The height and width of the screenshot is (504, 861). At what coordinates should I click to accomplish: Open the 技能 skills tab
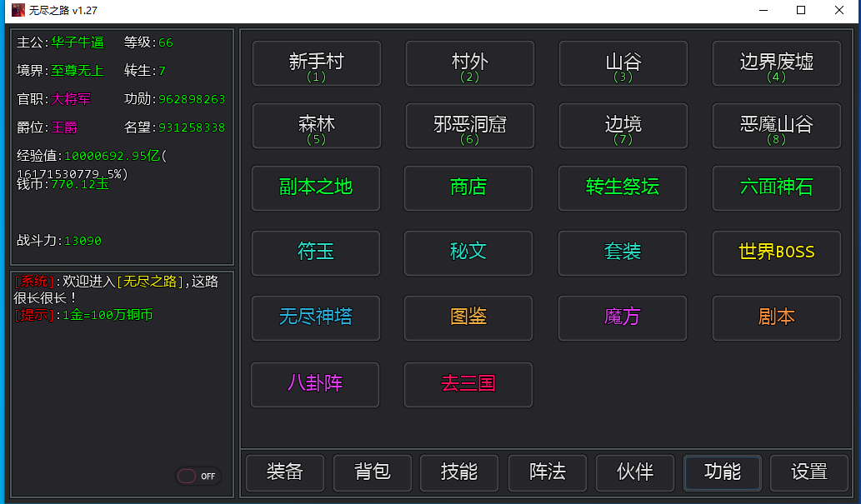pyautogui.click(x=459, y=472)
